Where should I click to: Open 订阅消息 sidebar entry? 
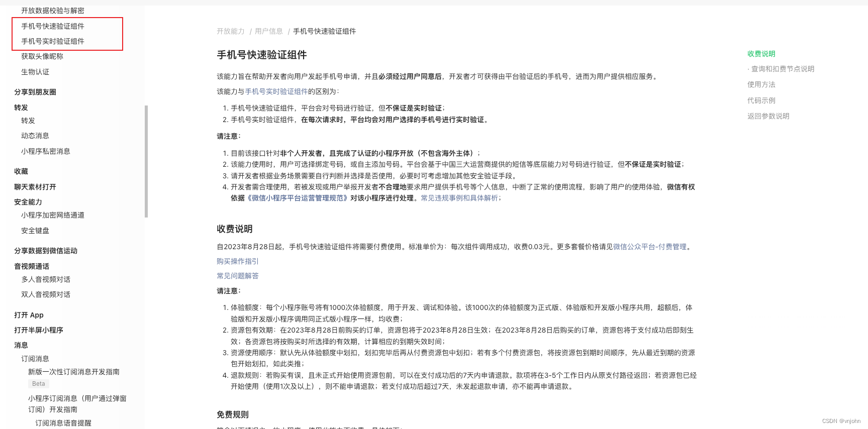click(x=35, y=359)
